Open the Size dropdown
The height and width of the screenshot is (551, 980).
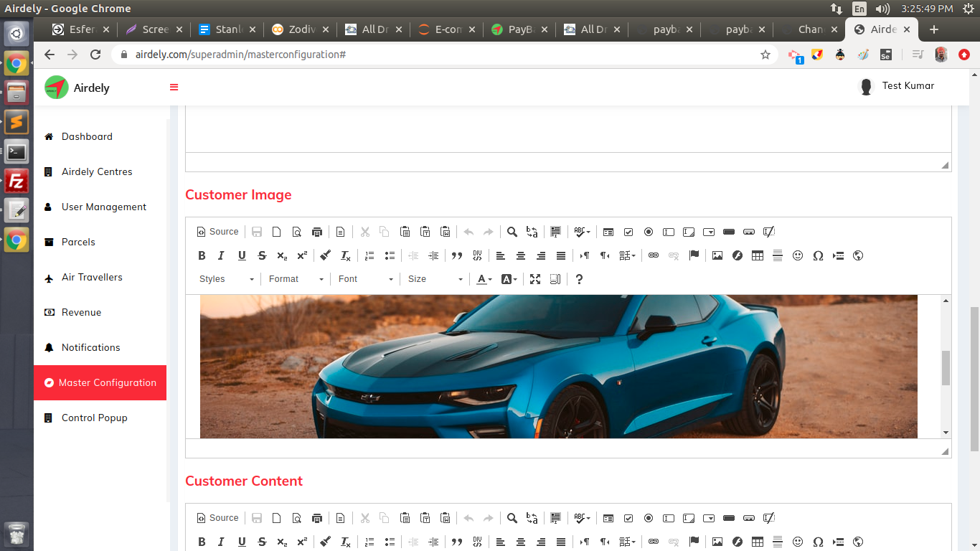(x=435, y=279)
